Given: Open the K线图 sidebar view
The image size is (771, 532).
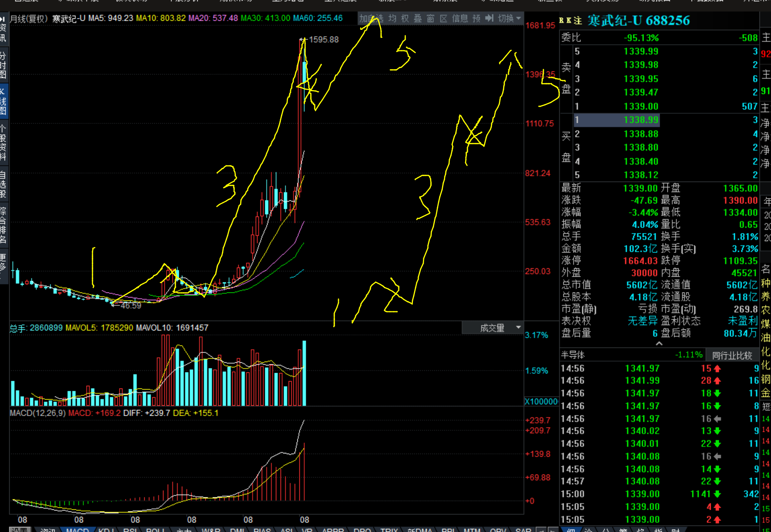Looking at the screenshot, I should (3, 101).
